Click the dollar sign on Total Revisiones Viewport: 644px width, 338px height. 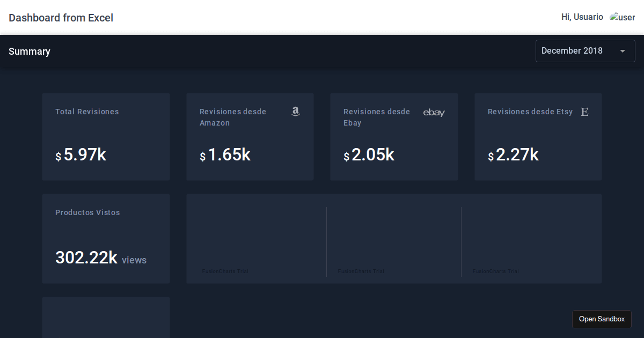click(x=58, y=157)
